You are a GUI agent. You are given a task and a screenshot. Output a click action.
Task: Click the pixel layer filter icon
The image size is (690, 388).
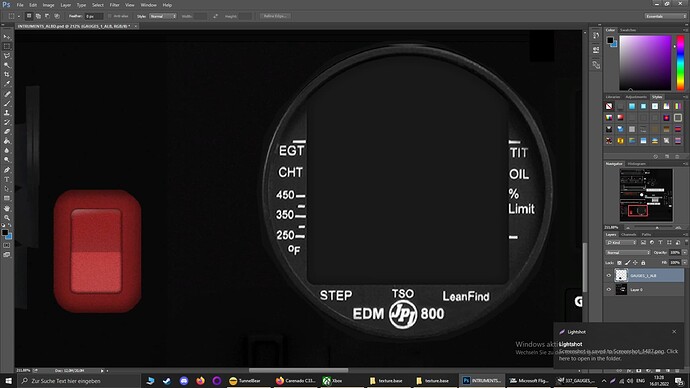[643, 242]
